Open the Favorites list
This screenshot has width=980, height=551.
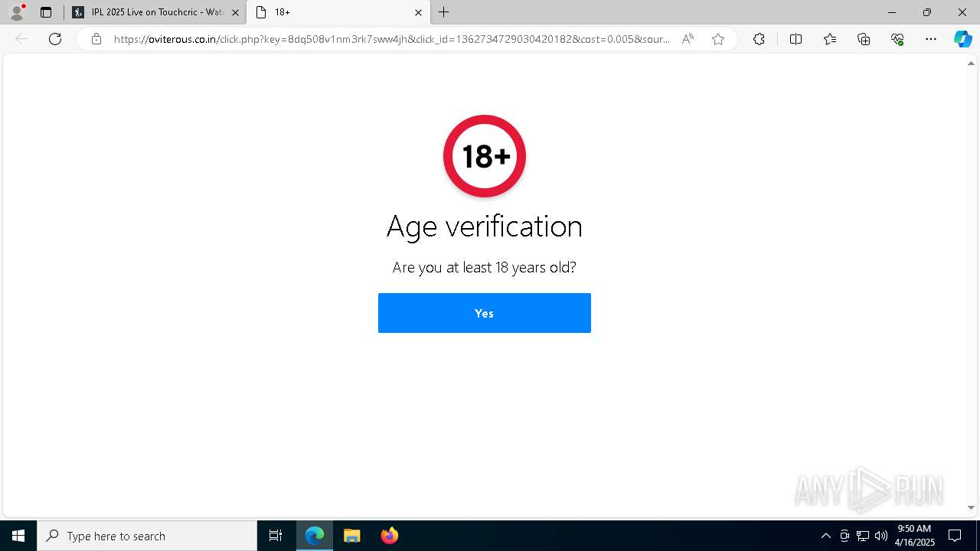[x=830, y=39]
